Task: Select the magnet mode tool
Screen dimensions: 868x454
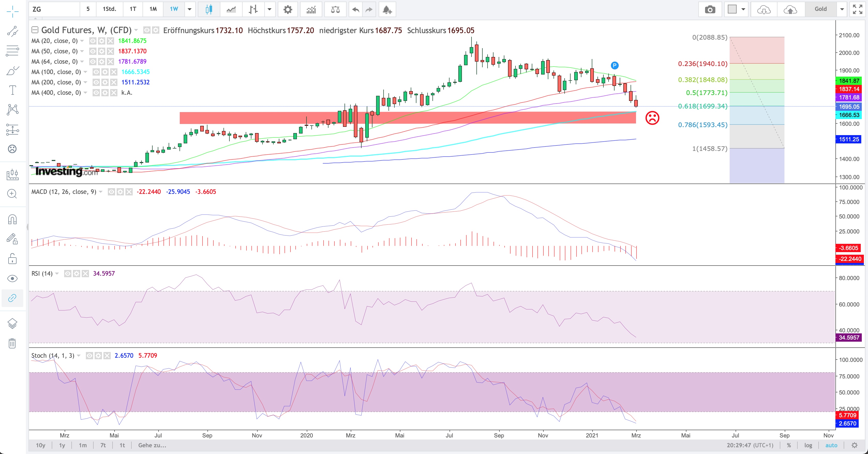Action: pos(12,219)
